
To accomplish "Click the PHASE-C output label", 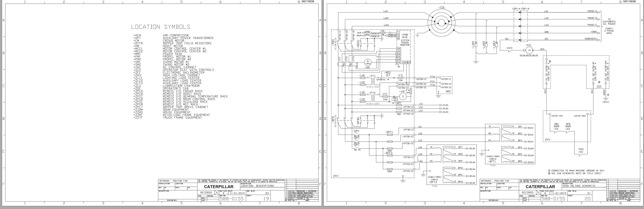I will [x=592, y=25].
